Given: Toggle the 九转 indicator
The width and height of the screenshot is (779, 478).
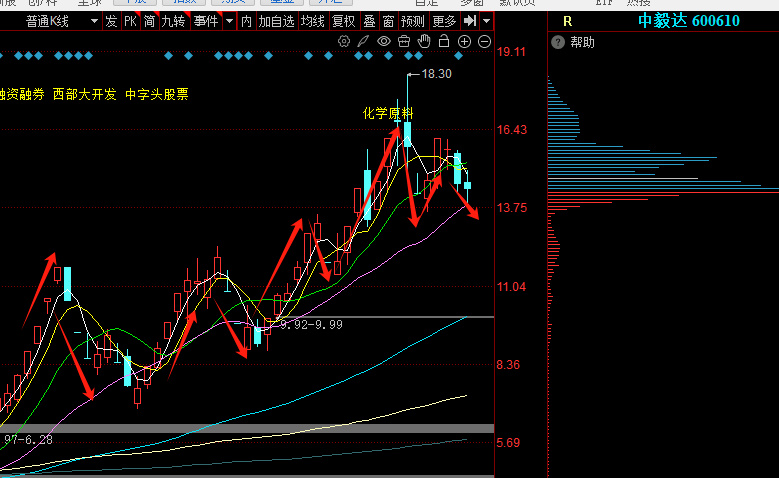Looking at the screenshot, I should pyautogui.click(x=173, y=21).
